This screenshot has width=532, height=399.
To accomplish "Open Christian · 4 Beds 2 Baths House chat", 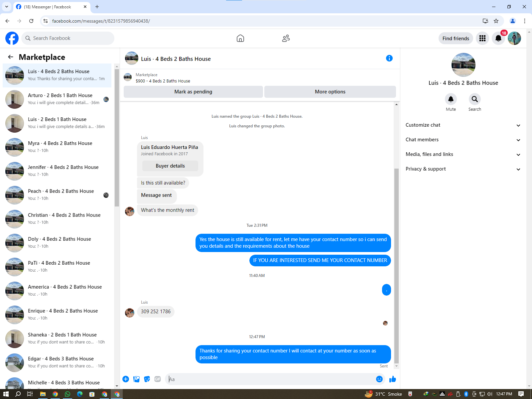I will coord(57,219).
